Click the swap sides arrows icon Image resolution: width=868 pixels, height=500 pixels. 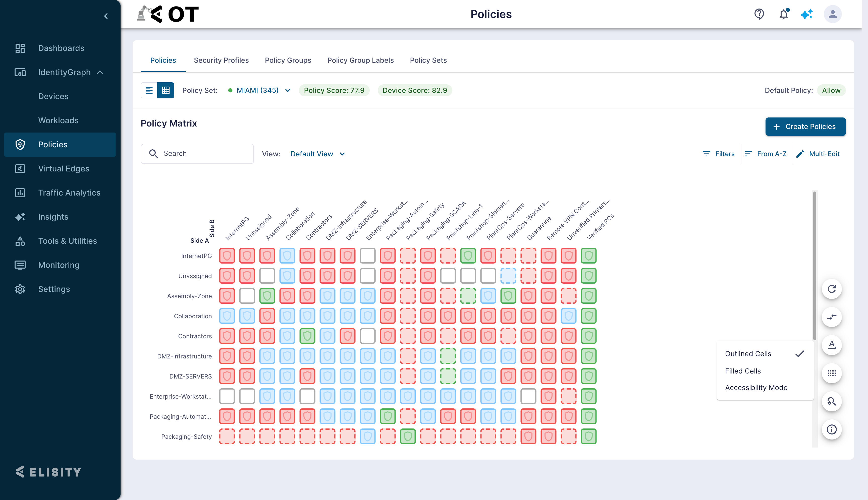pos(832,317)
